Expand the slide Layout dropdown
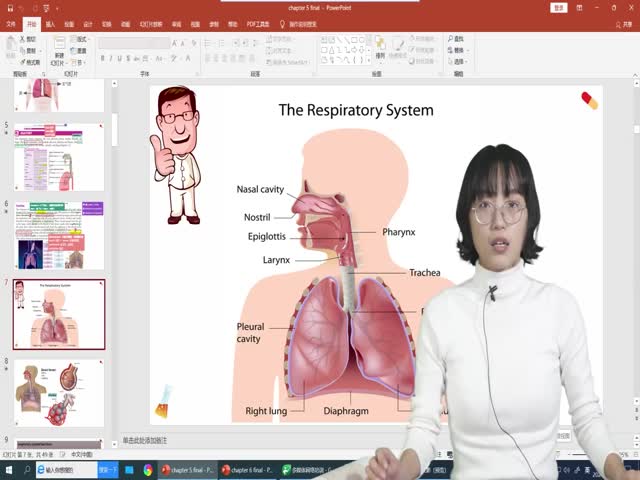The width and height of the screenshot is (640, 480). 79,39
